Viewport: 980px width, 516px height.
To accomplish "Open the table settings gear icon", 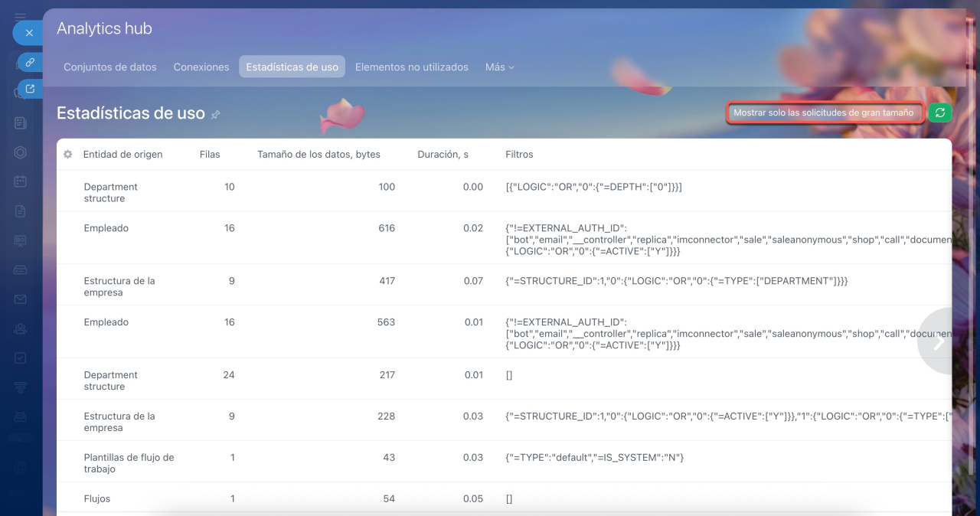I will pos(67,154).
